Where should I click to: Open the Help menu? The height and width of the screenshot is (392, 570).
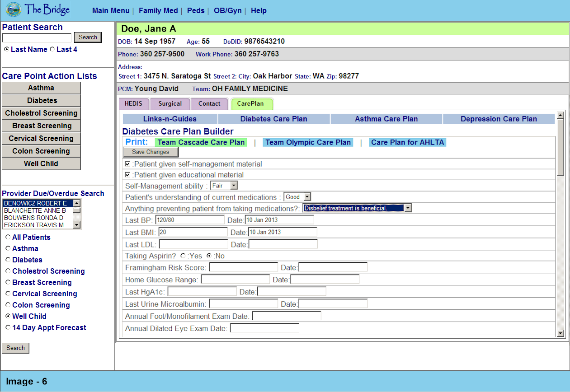[259, 10]
